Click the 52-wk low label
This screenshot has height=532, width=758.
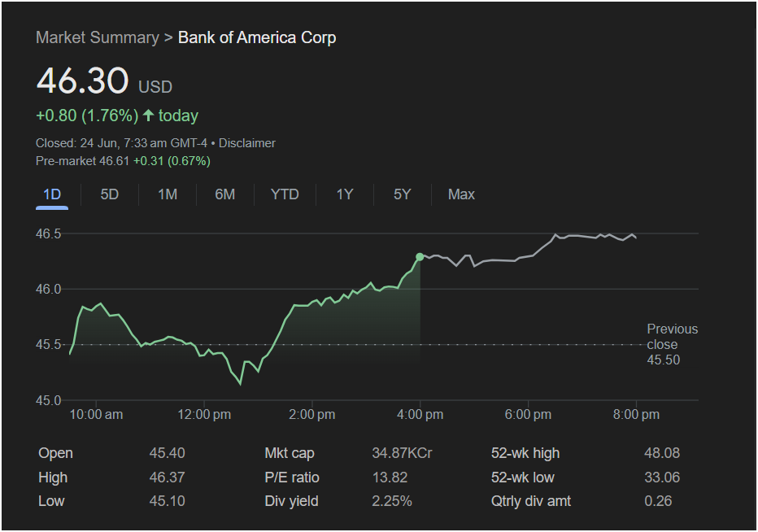(523, 477)
